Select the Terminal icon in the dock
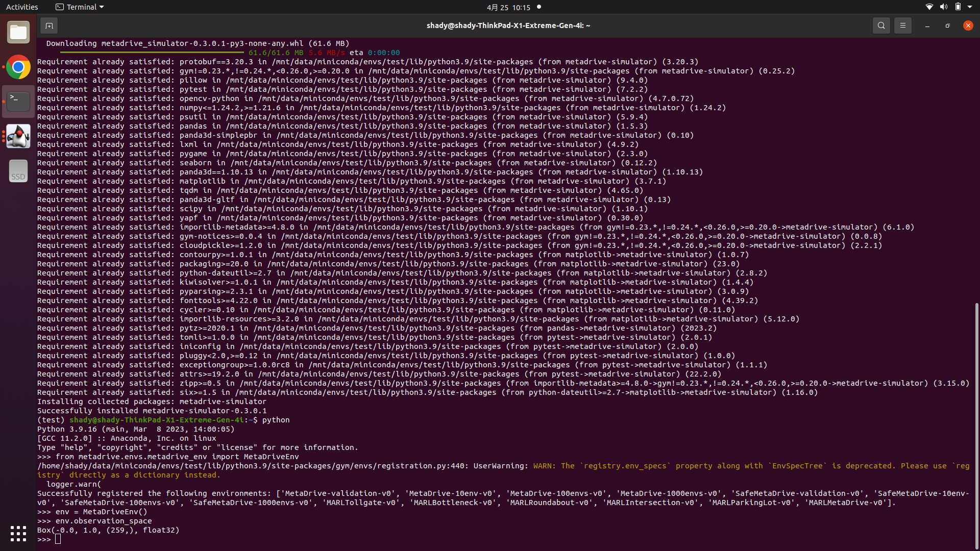The image size is (980, 551). pyautogui.click(x=18, y=101)
